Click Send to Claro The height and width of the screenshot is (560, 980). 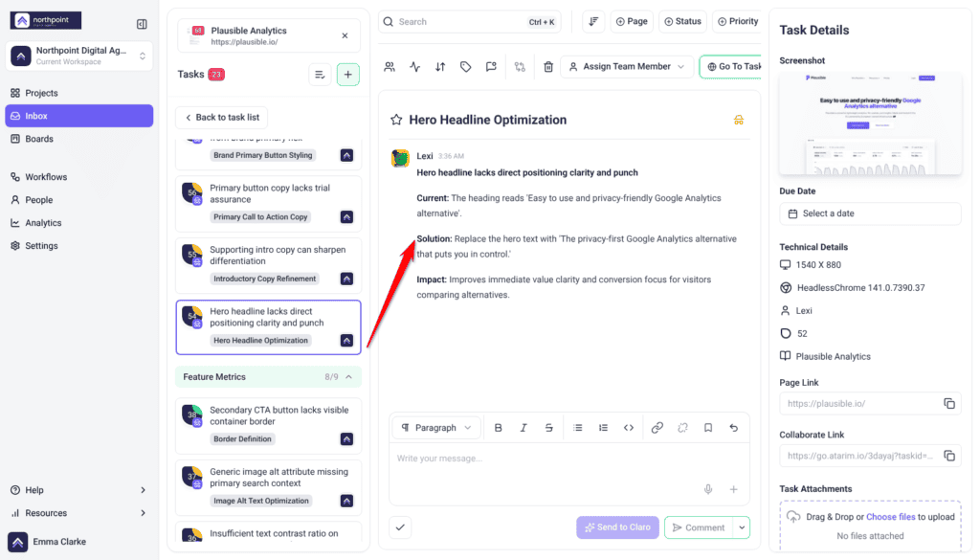click(x=617, y=527)
